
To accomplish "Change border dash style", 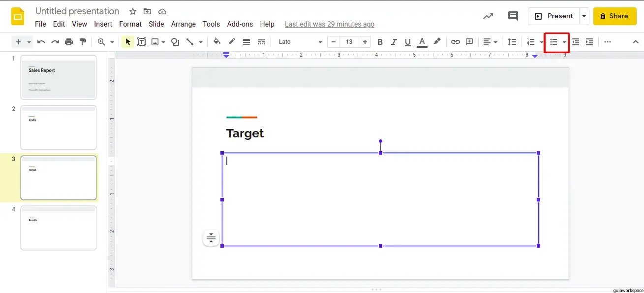I will [261, 42].
